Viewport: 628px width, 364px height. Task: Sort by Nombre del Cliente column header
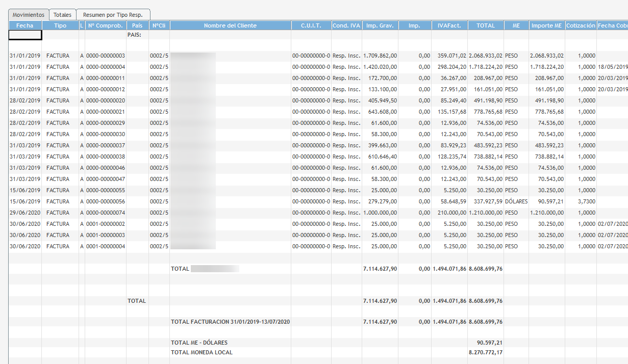pos(230,25)
